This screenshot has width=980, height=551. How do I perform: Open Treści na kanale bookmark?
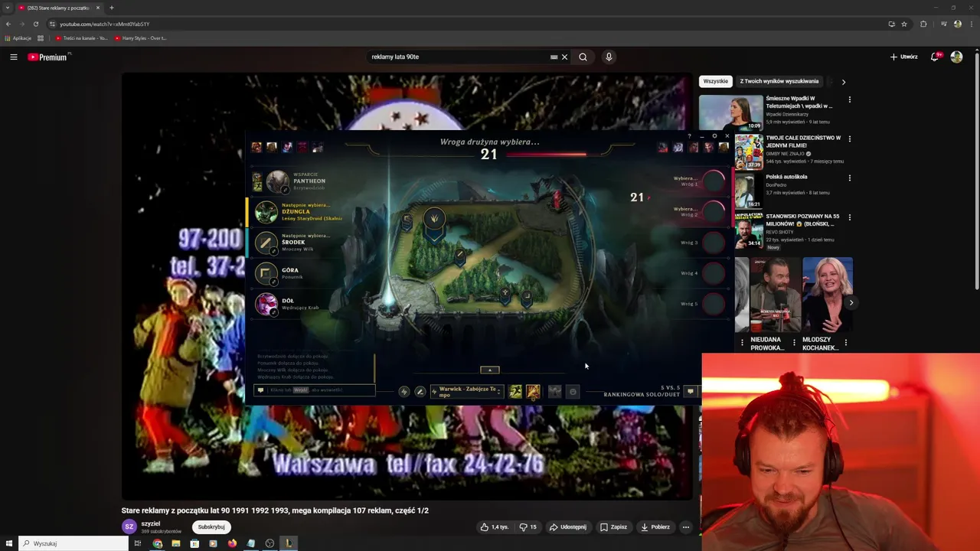pos(81,37)
